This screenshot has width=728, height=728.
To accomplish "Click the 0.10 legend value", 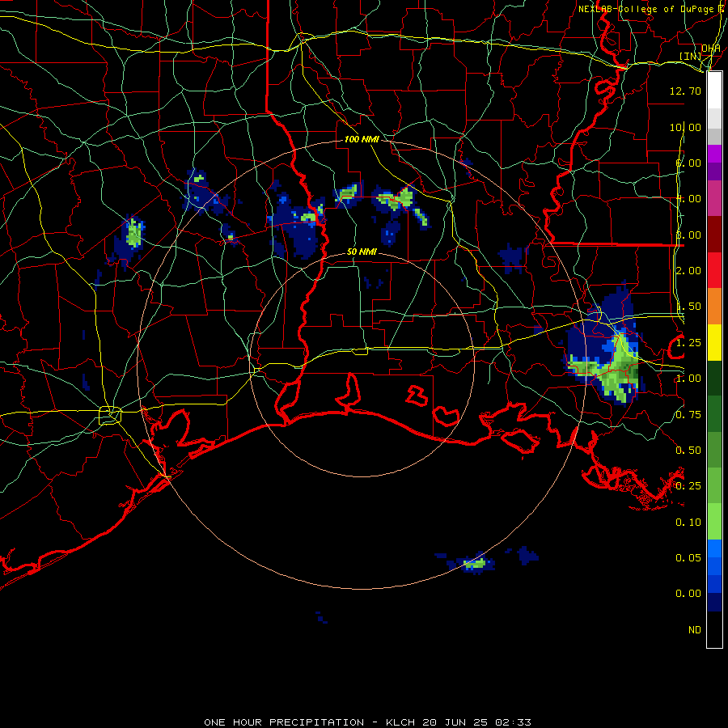I will coord(688,523).
